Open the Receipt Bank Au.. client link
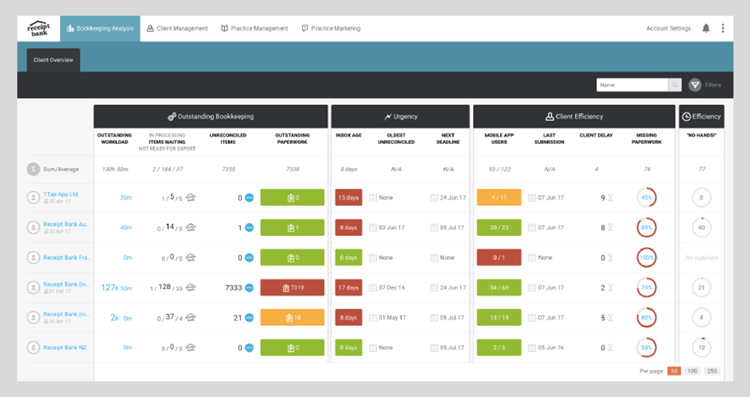The width and height of the screenshot is (750, 397). (66, 224)
